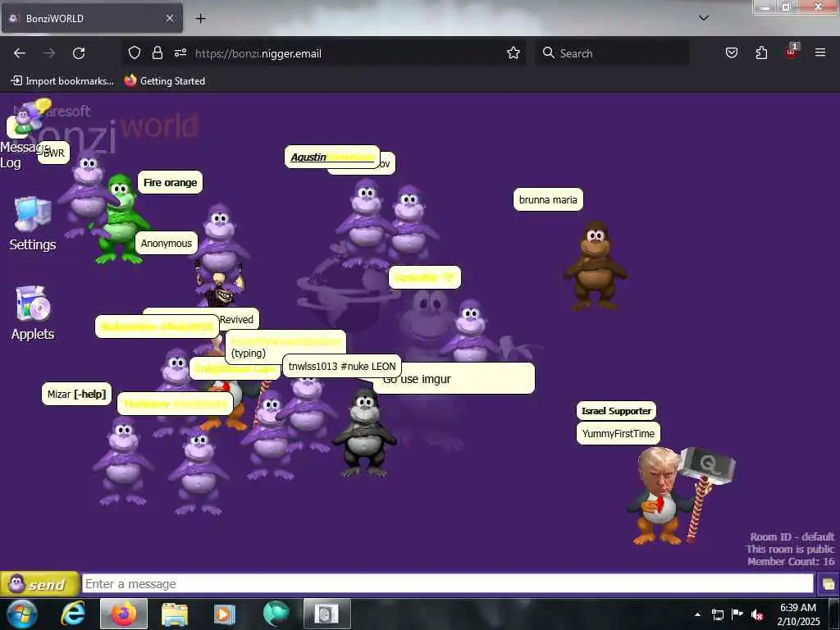The height and width of the screenshot is (630, 840).
Task: Click the Member Count: 16 text
Action: pyautogui.click(x=791, y=561)
